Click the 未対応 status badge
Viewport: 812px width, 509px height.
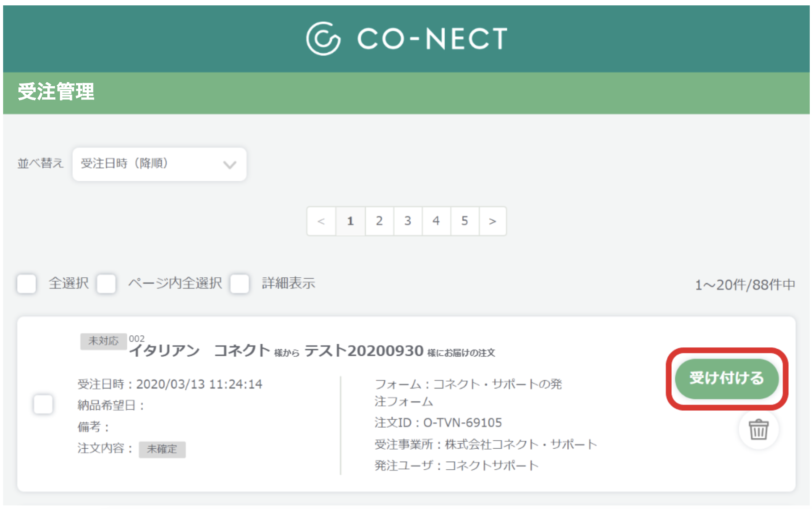pyautogui.click(x=104, y=341)
